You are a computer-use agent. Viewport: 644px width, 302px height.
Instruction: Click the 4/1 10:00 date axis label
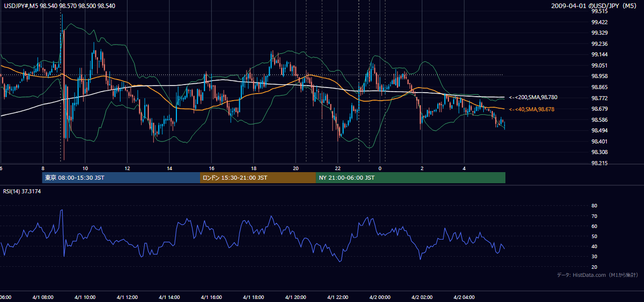click(x=85, y=297)
